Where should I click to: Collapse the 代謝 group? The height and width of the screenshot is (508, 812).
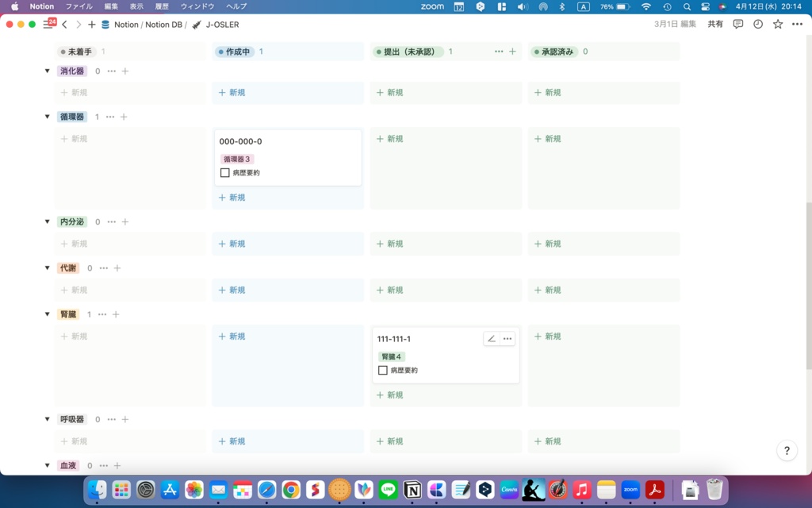[x=47, y=268]
